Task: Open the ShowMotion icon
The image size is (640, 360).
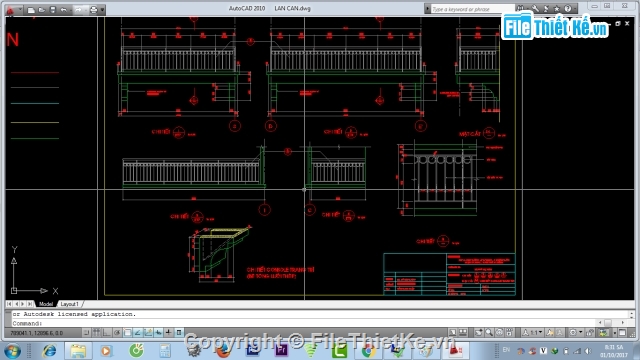Action: tap(509, 333)
